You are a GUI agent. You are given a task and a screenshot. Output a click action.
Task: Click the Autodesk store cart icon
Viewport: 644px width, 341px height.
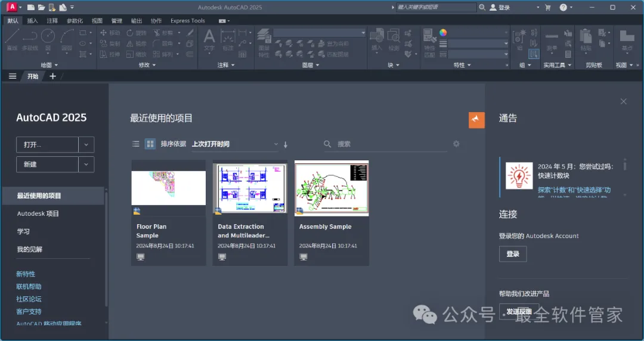547,7
